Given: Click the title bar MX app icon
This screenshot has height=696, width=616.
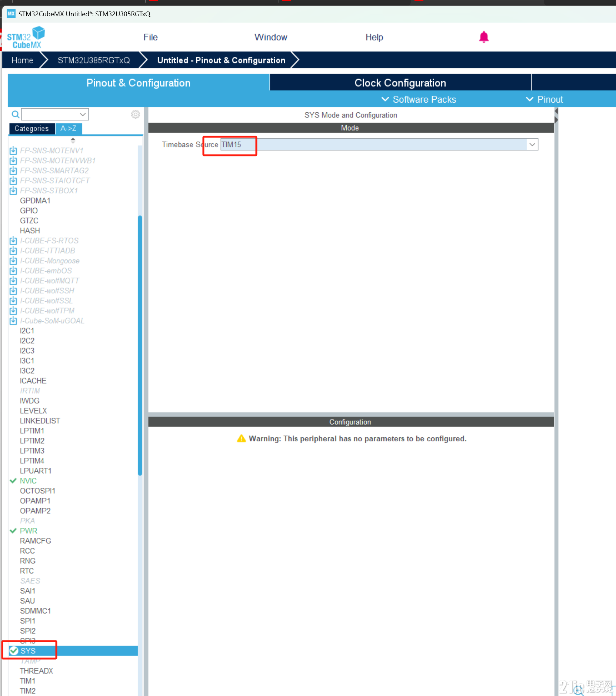Looking at the screenshot, I should pyautogui.click(x=11, y=14).
